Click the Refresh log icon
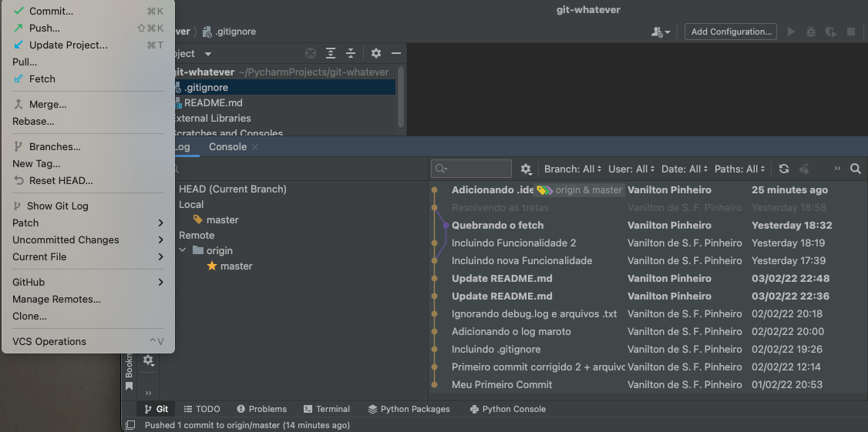The width and height of the screenshot is (868, 432). click(x=784, y=169)
